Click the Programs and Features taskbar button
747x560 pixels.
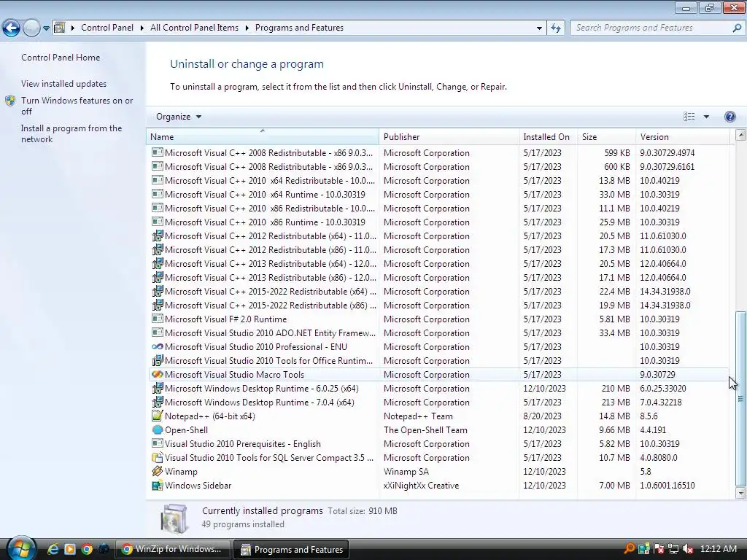[291, 550]
